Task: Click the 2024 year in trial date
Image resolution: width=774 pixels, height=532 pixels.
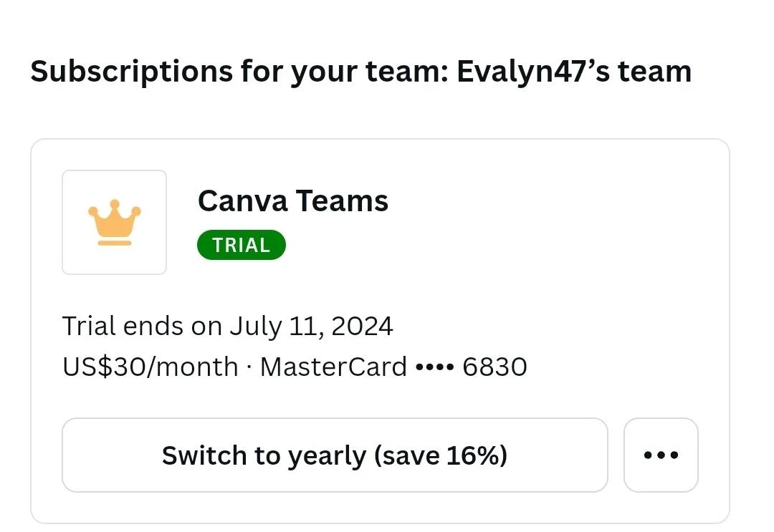Action: tap(363, 327)
